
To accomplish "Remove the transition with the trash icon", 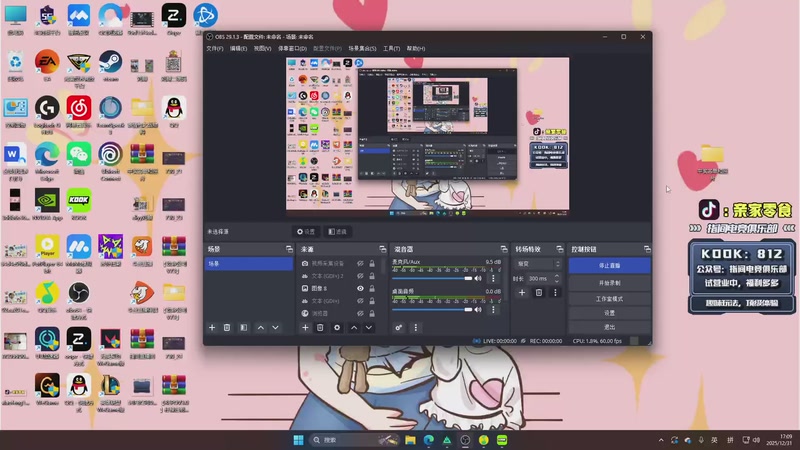I will (x=539, y=292).
